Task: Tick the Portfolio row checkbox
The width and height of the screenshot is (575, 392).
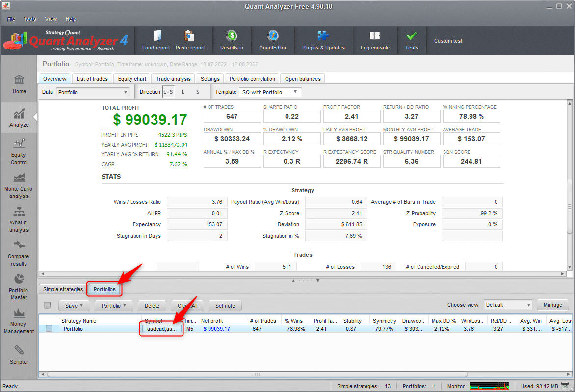Action: [49, 329]
